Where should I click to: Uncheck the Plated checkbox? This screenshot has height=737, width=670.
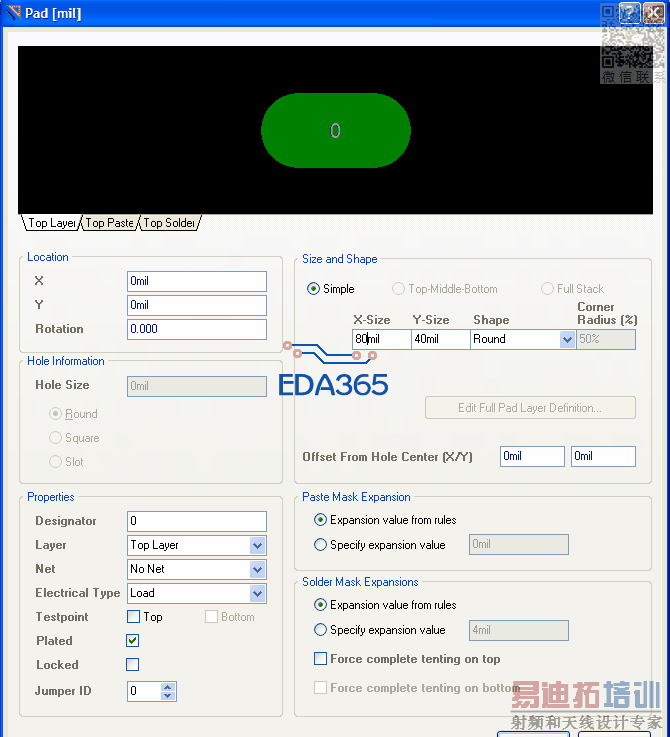pyautogui.click(x=133, y=640)
